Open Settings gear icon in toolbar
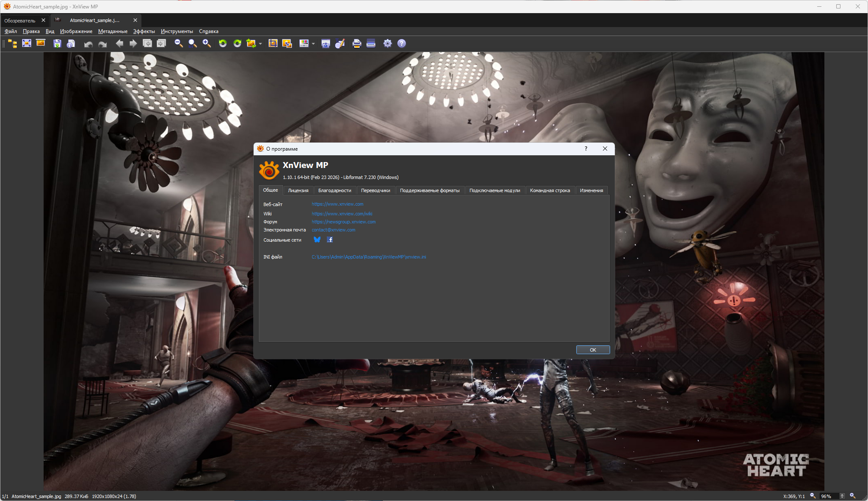This screenshot has width=868, height=501. [x=387, y=44]
